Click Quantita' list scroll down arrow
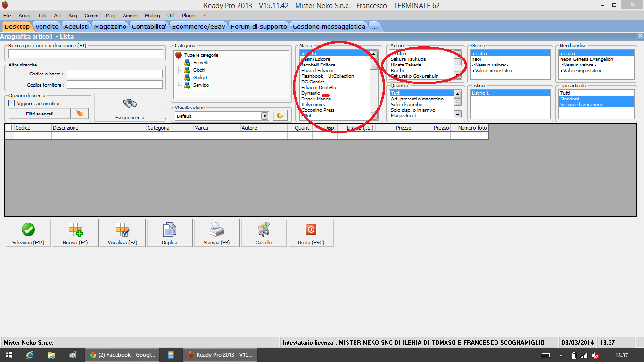This screenshot has width=644, height=362. coord(457,115)
